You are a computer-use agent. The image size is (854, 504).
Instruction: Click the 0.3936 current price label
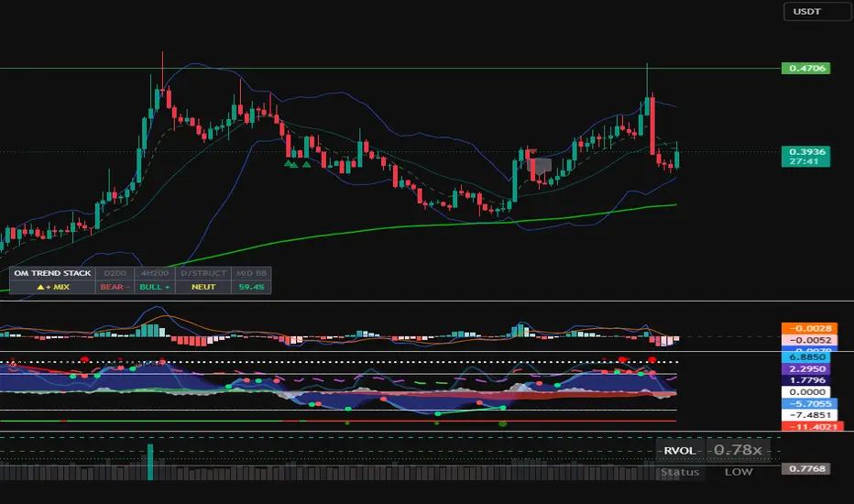806,157
